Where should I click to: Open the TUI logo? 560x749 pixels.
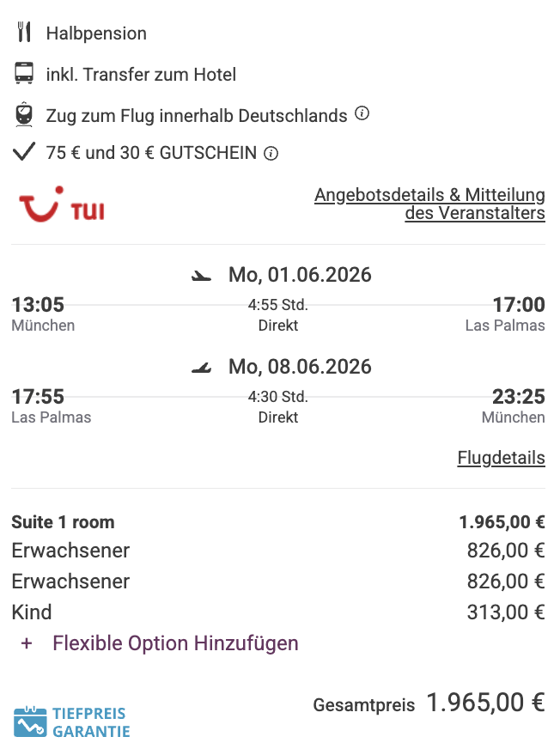pos(60,204)
